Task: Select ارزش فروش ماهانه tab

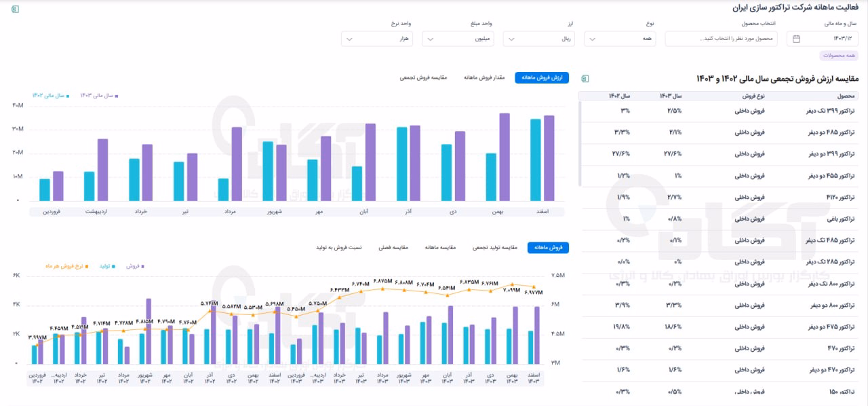Action: click(542, 77)
